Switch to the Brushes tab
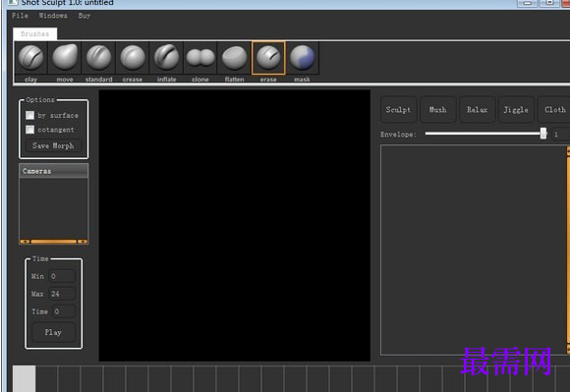Viewport: 570px width, 392px height. click(35, 33)
